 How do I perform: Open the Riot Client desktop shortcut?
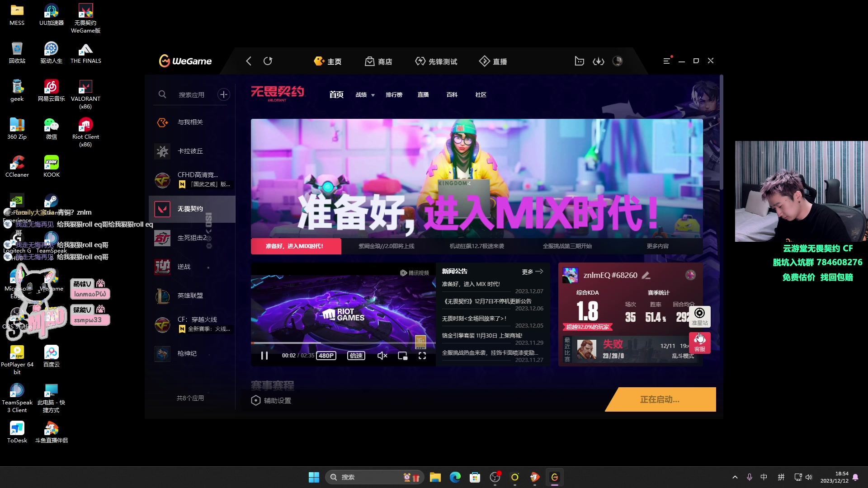85,132
